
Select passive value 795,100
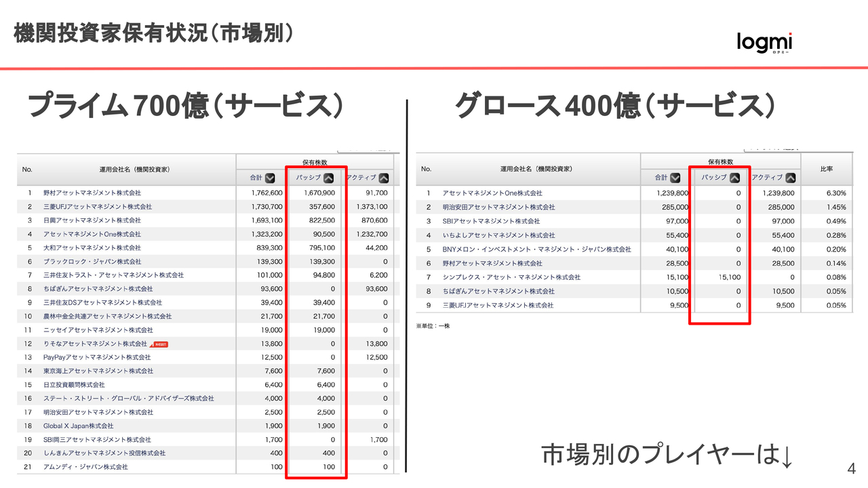click(321, 248)
